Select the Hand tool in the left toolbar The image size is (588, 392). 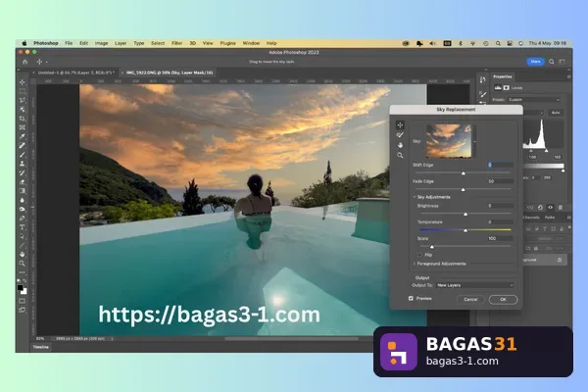coord(23,255)
